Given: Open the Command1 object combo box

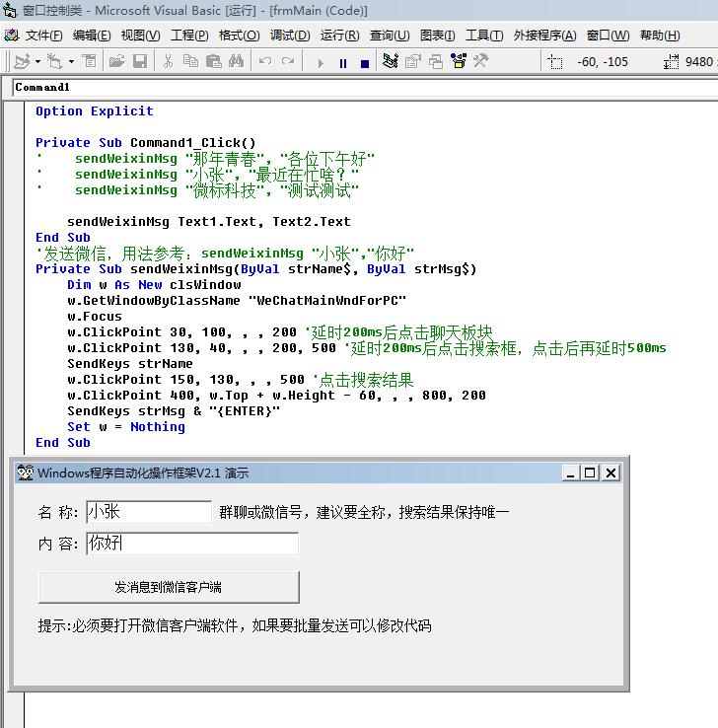Looking at the screenshot, I should point(365,87).
